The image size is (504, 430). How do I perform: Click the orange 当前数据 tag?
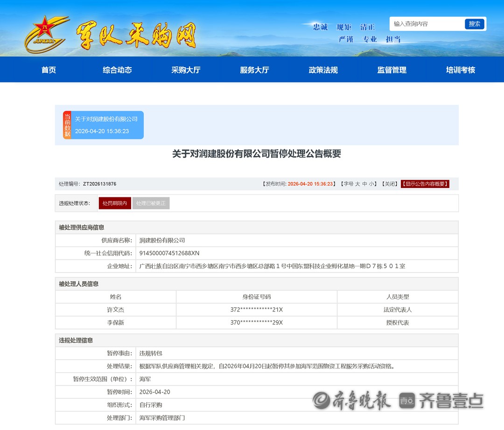point(67,125)
